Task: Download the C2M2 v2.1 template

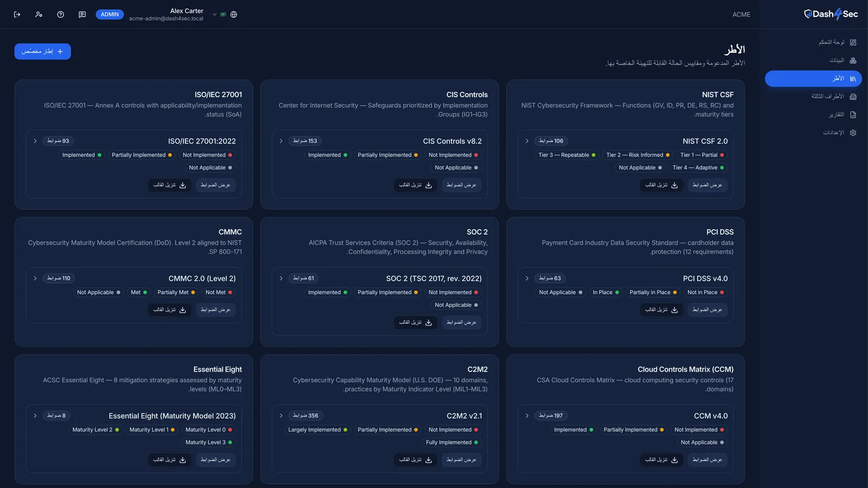Action: coord(416,460)
